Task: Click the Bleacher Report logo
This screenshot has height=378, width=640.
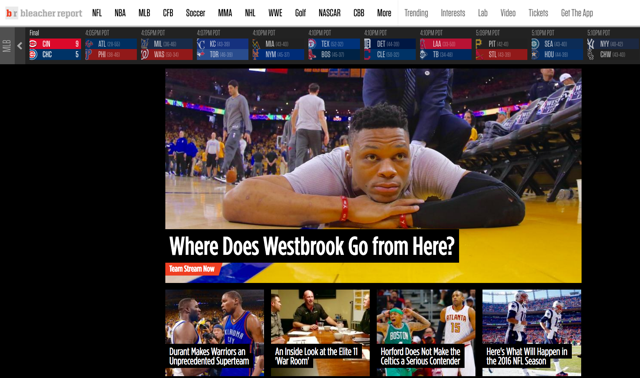Action: pos(44,13)
